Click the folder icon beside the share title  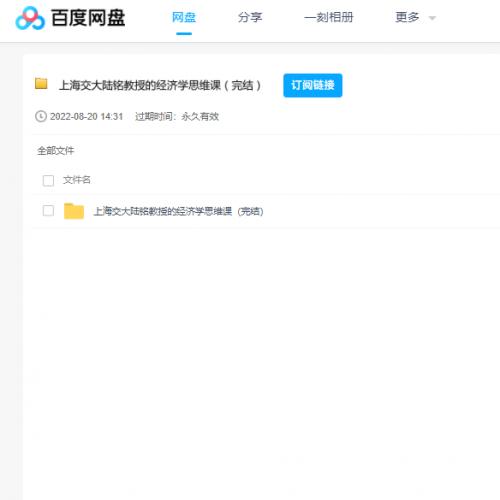[41, 83]
